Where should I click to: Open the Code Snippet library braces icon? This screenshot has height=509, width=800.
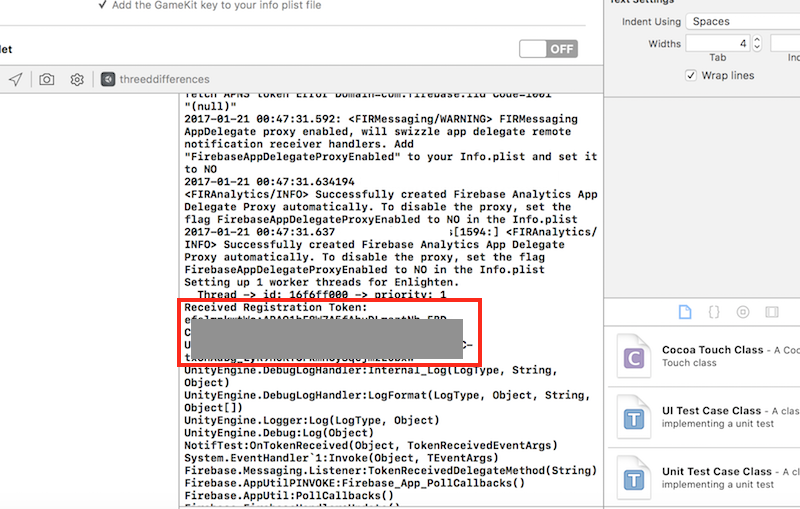coord(714,312)
